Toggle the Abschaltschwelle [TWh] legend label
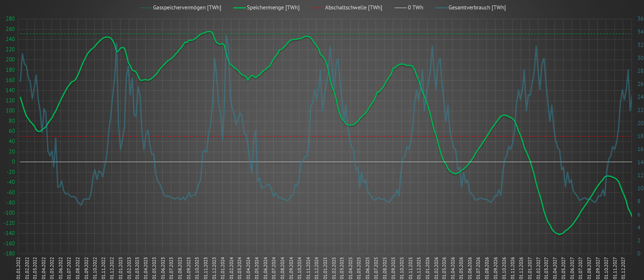This screenshot has height=280, width=644. click(353, 8)
